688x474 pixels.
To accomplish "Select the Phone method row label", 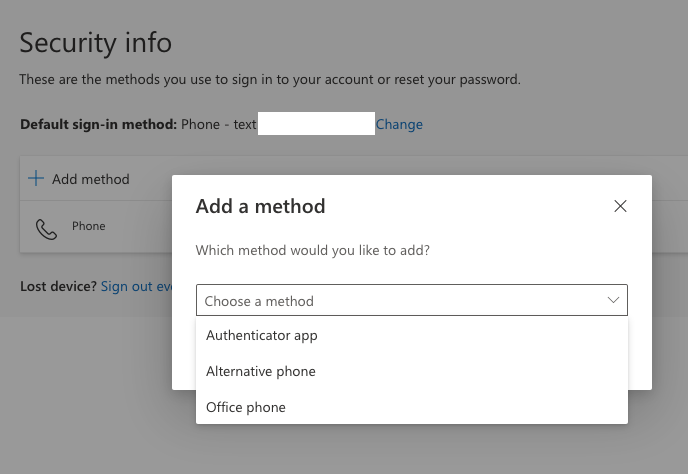I will [88, 226].
